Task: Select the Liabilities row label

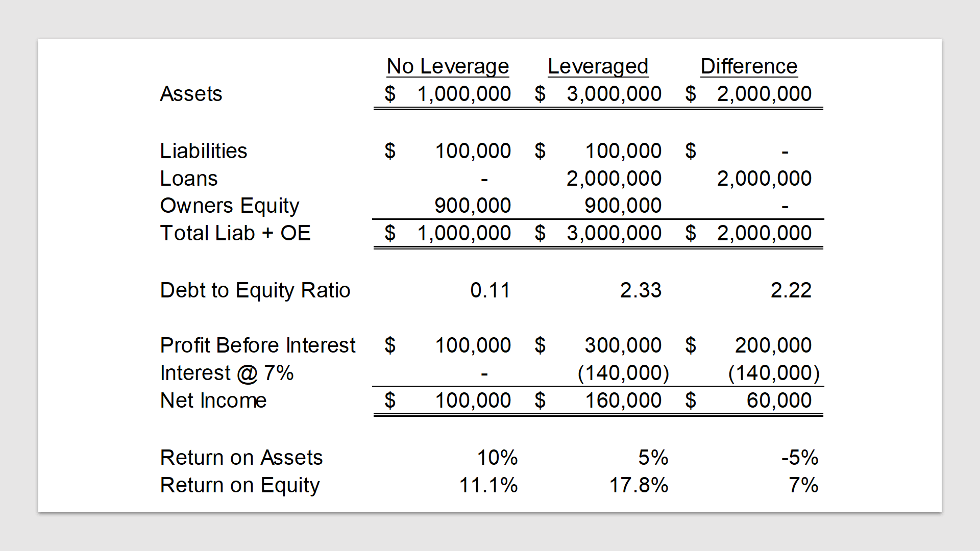Action: point(204,151)
